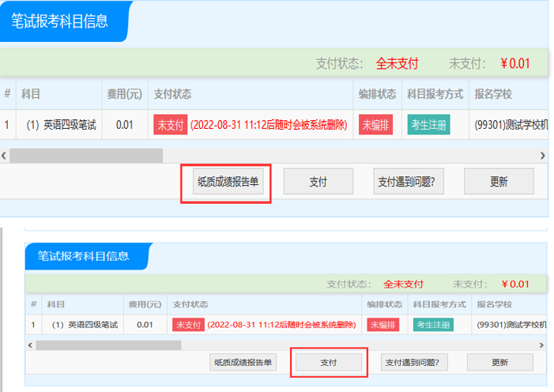The image size is (554, 392).
Task: Click the red 未支付 badge in the upper table
Action: 170,125
